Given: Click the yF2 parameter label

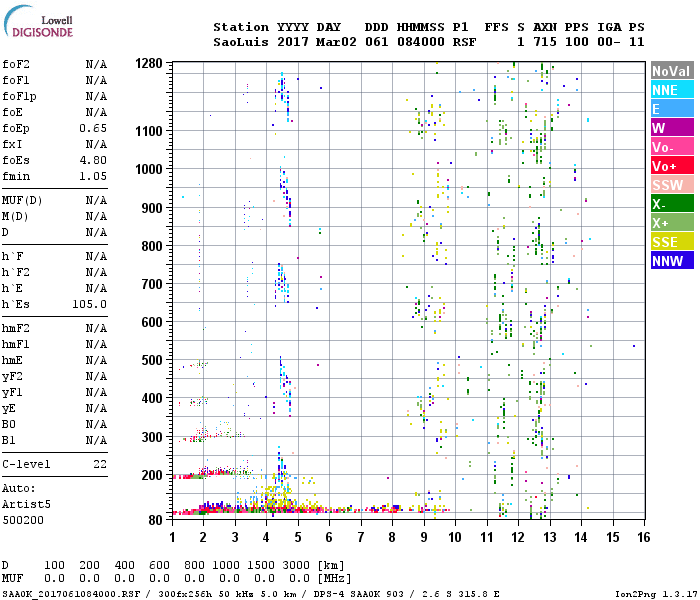Looking at the screenshot, I should 12,377.
